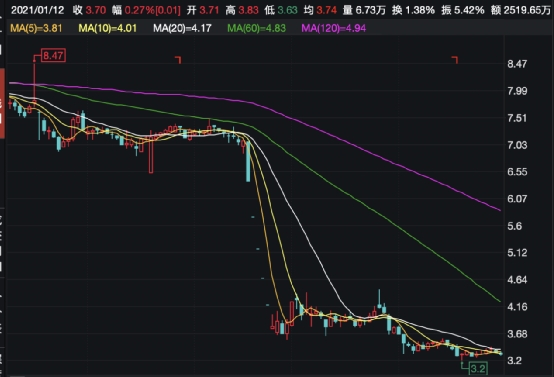Toggle the MA(10)=4.01 moving average label
This screenshot has width=554, height=377.
click(x=107, y=28)
